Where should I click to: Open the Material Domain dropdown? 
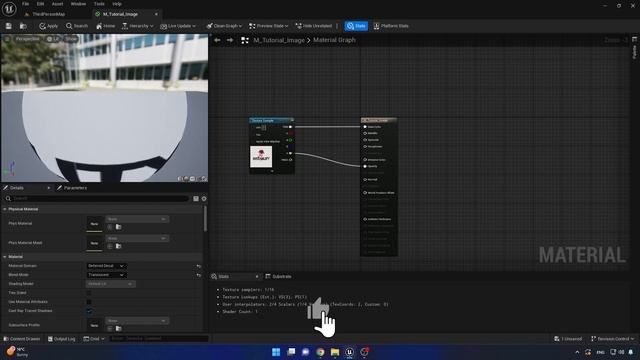[106, 266]
